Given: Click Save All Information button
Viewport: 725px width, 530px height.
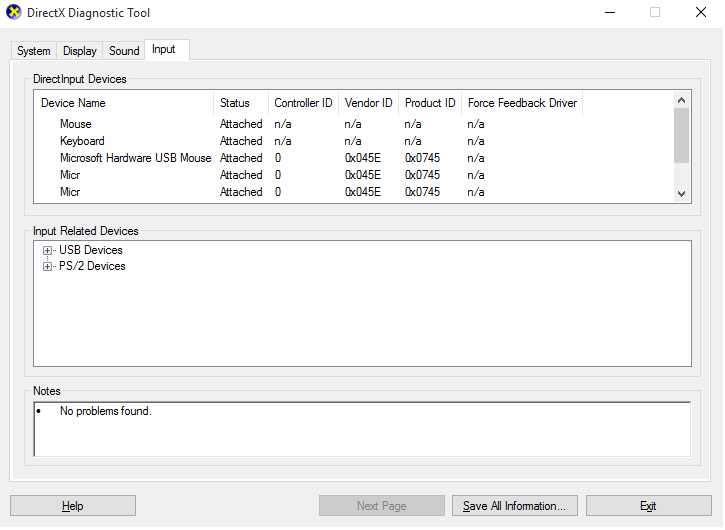Looking at the screenshot, I should coord(514,506).
